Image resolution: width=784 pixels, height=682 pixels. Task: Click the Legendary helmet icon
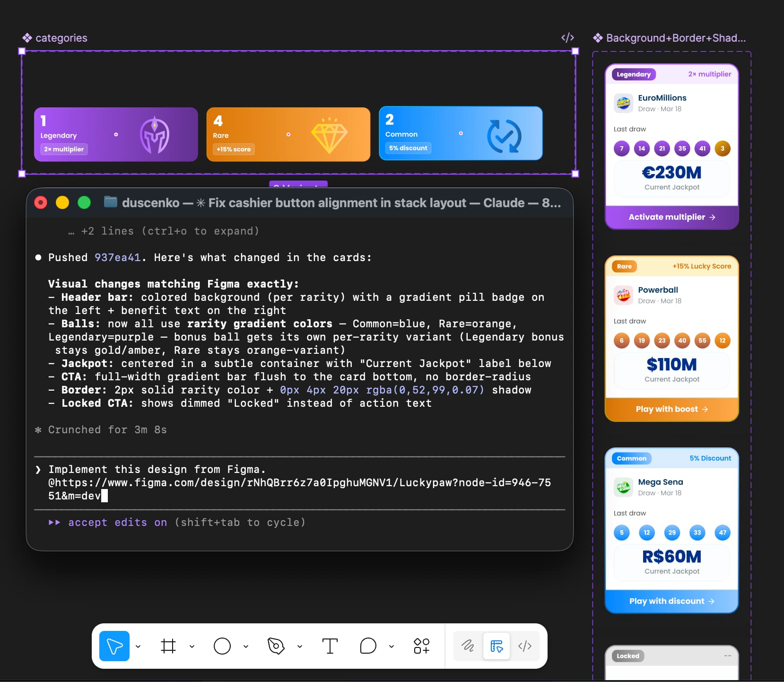point(154,135)
